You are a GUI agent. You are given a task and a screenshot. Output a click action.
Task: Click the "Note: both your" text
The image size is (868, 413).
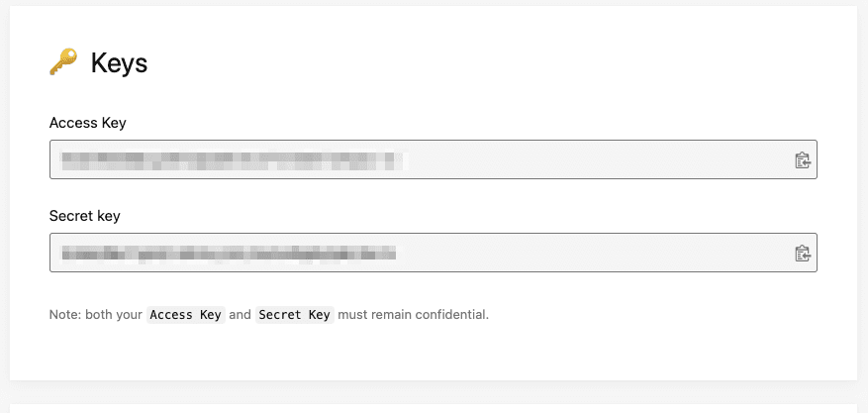pos(95,315)
